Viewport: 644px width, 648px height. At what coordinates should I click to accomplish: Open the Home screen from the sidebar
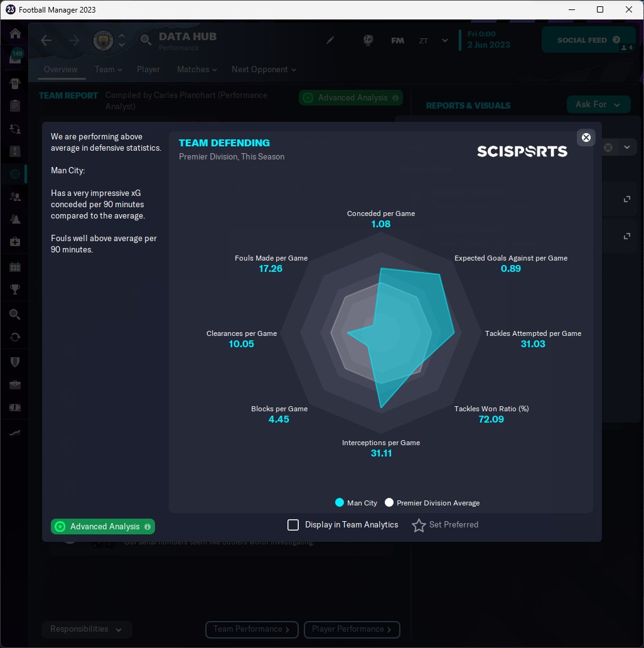(15, 33)
